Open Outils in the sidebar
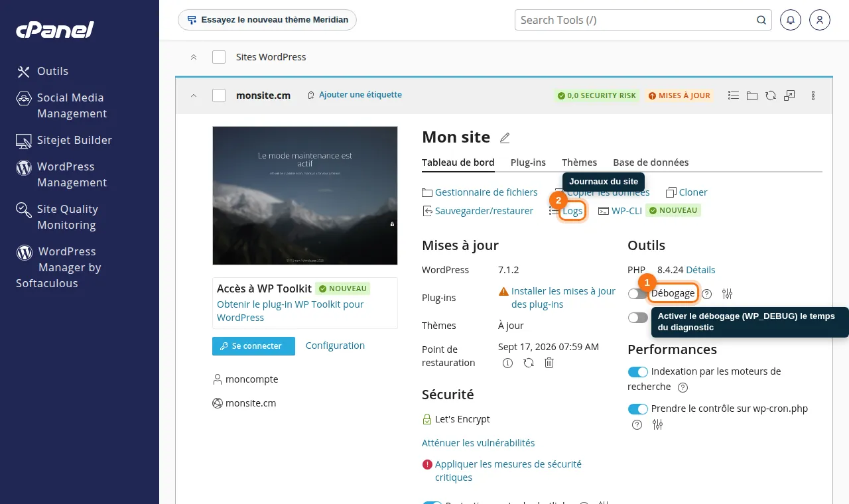The width and height of the screenshot is (849, 504). (42, 71)
